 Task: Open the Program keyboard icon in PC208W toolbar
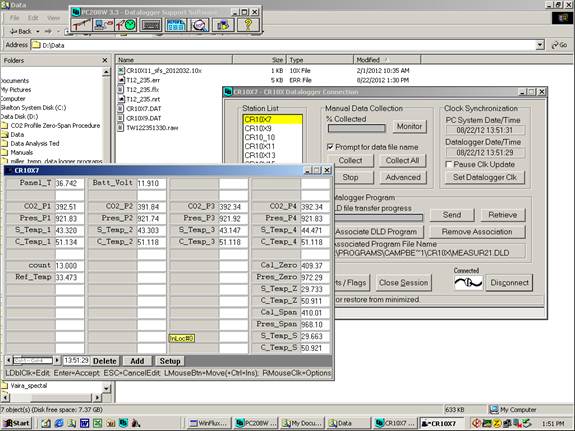[x=151, y=25]
